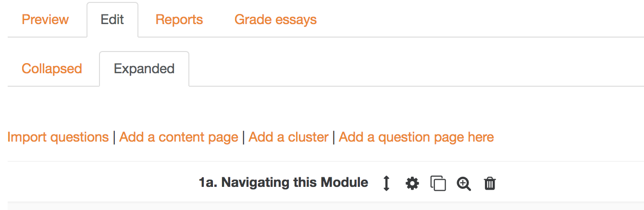Reposition page using the vertical arrows icon
Screen dimensions: 644x210
386,184
